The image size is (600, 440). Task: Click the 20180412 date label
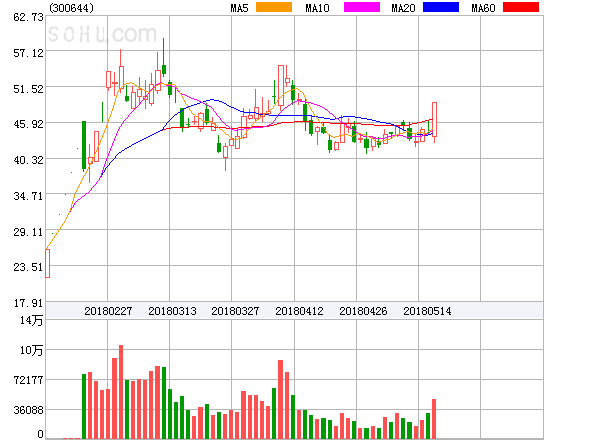coord(299,311)
